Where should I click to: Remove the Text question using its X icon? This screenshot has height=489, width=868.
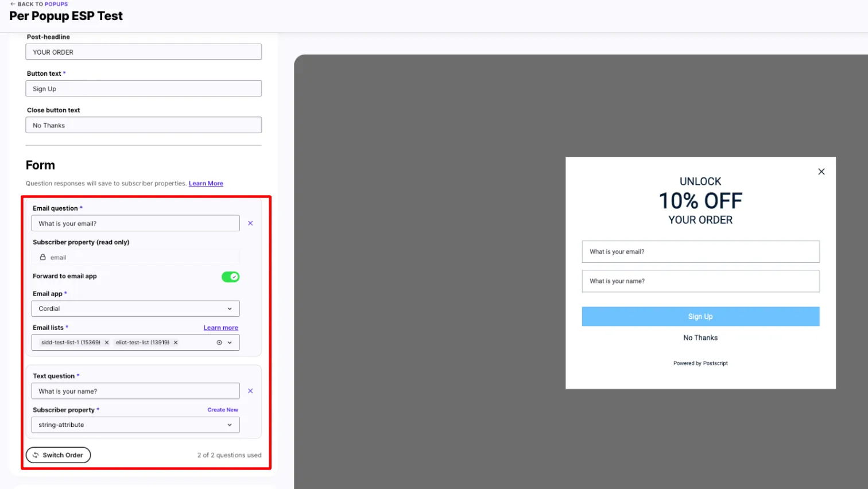(x=250, y=391)
